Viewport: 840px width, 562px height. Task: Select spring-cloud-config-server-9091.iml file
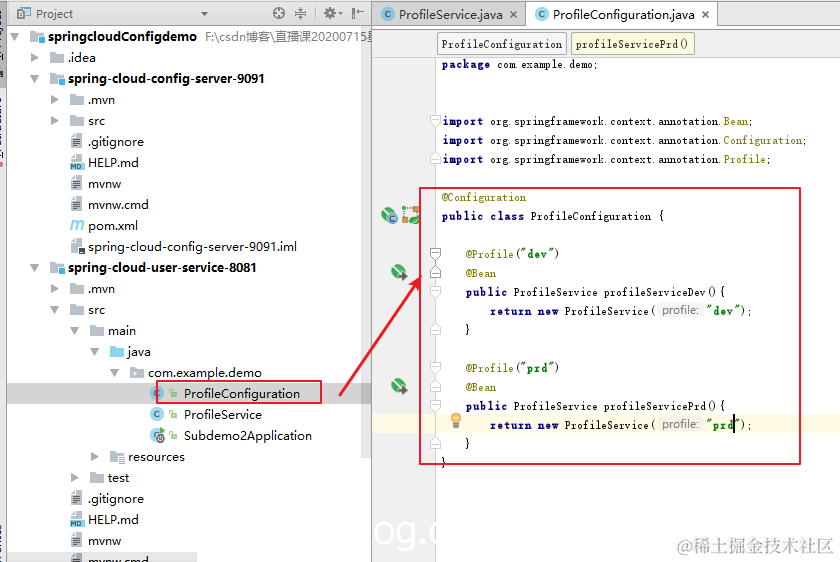[192, 246]
